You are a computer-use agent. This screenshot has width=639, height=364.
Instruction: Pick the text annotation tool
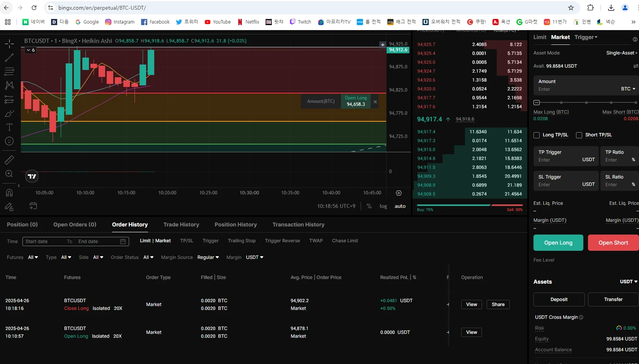tap(9, 127)
